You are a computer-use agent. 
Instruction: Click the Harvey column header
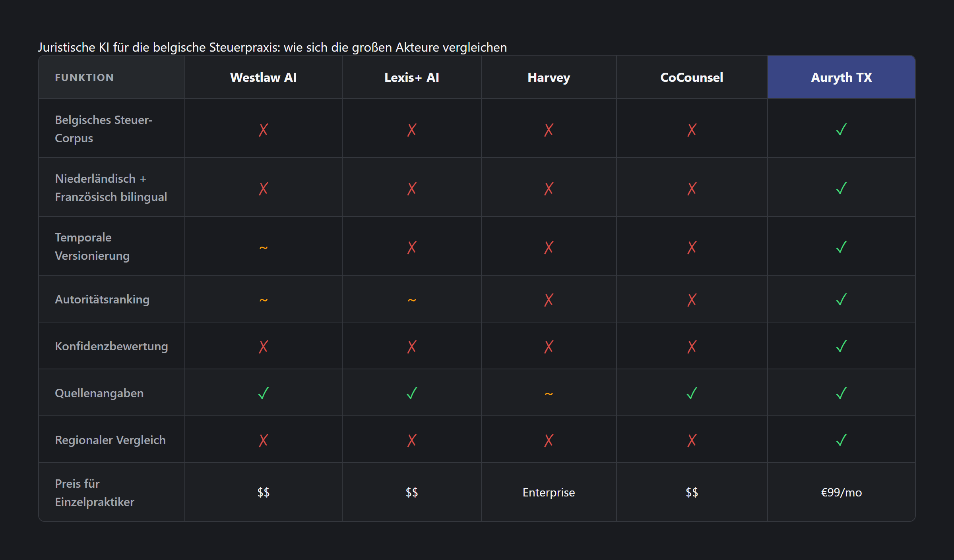point(549,77)
